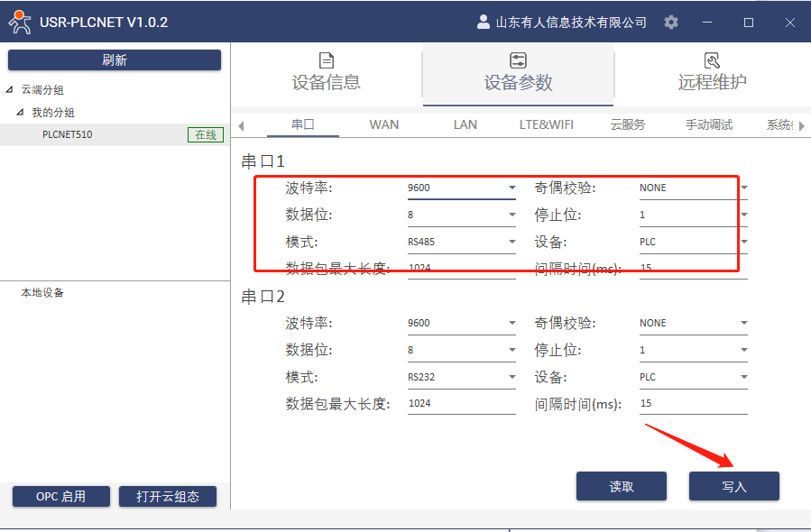Click the USR-PLCNET logo icon
The width and height of the screenshot is (811, 532).
[x=19, y=23]
